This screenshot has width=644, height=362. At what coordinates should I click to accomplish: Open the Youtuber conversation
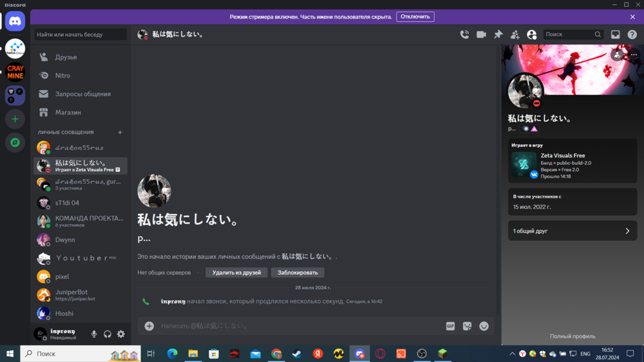(x=80, y=258)
